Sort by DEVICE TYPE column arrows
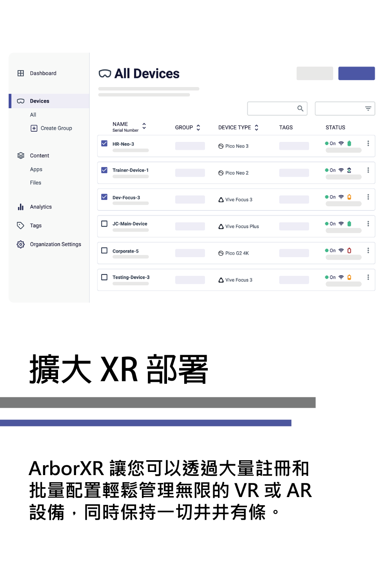392x588 pixels. (x=256, y=127)
